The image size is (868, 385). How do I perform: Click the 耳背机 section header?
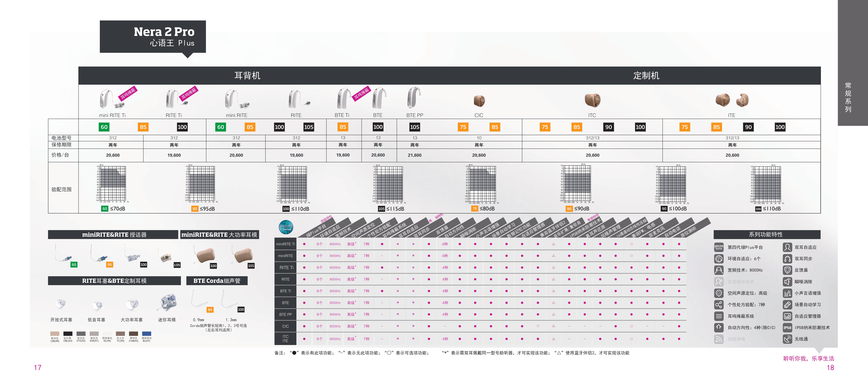[247, 76]
